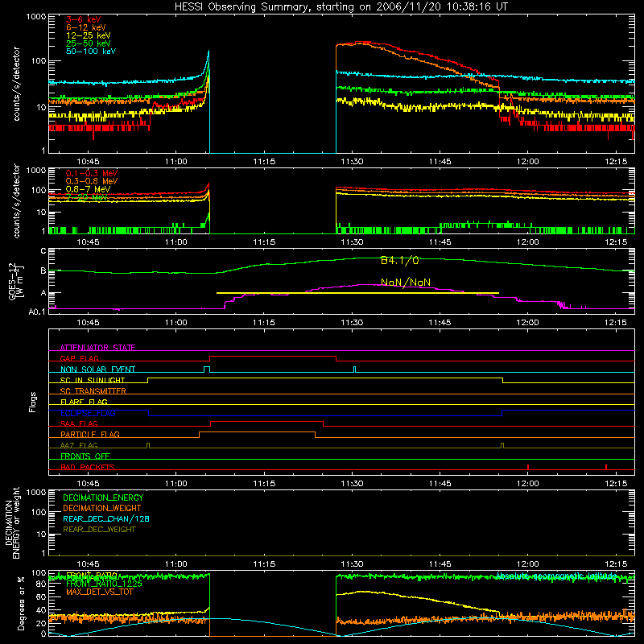Click the counts/s/detector title of top panel
The height and width of the screenshot is (644, 644).
(16, 84)
